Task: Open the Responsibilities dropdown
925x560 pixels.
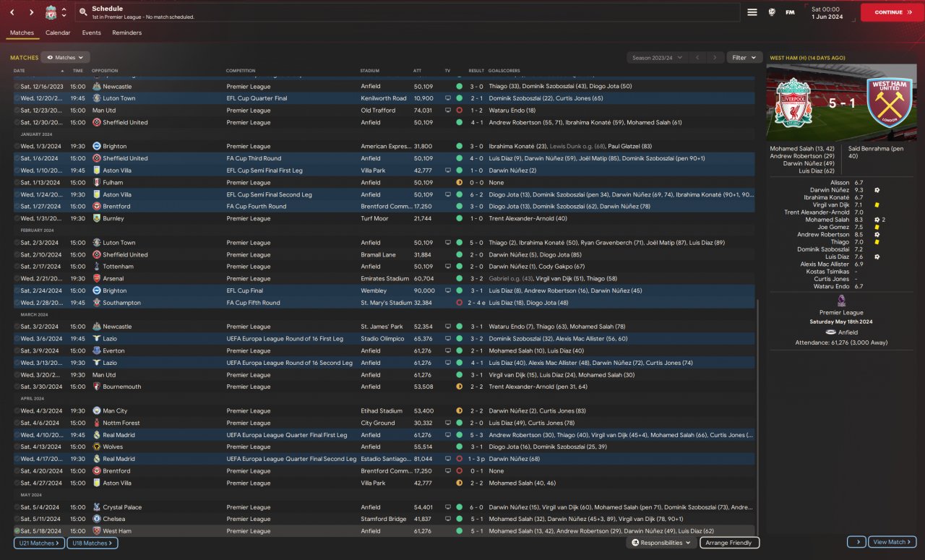Action: [x=661, y=543]
